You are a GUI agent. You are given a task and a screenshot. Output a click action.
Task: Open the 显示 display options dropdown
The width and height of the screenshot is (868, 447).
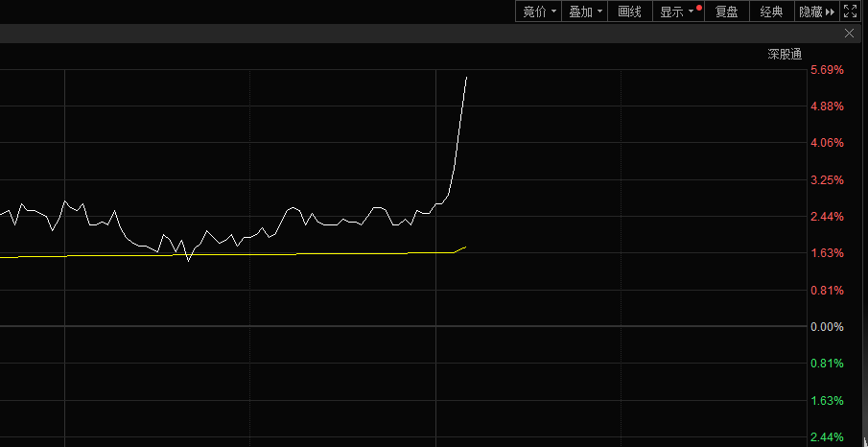click(677, 12)
